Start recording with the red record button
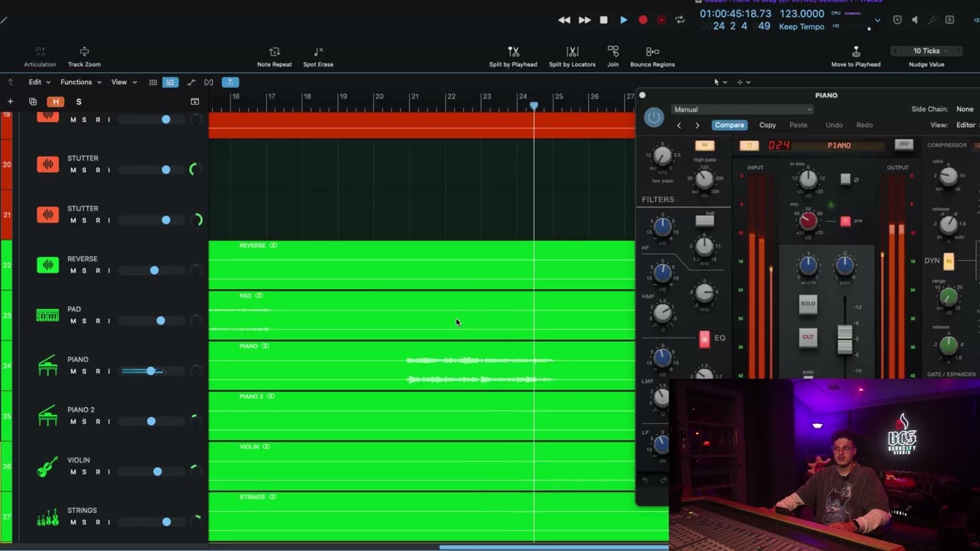This screenshot has height=551, width=980. 643,20
